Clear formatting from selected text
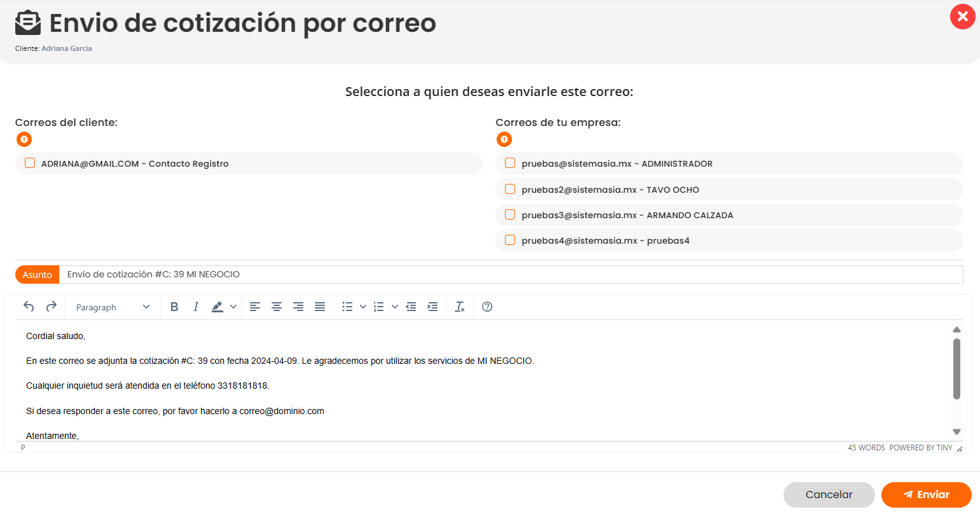Viewport: 980px width, 514px height. 460,307
